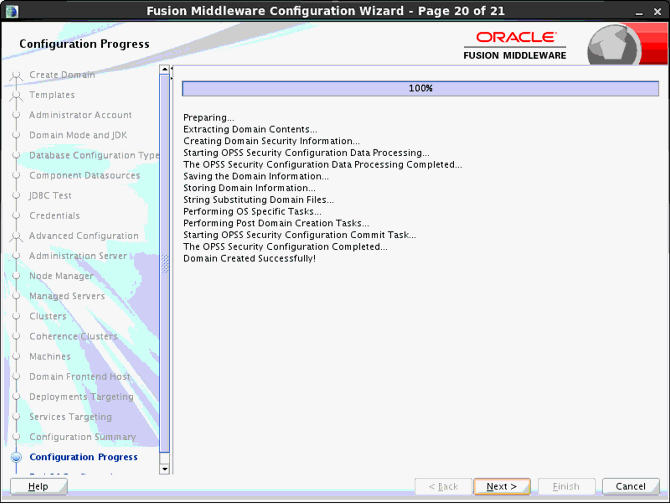Select the Machines step
Screen dimensions: 670x504
[50, 356]
